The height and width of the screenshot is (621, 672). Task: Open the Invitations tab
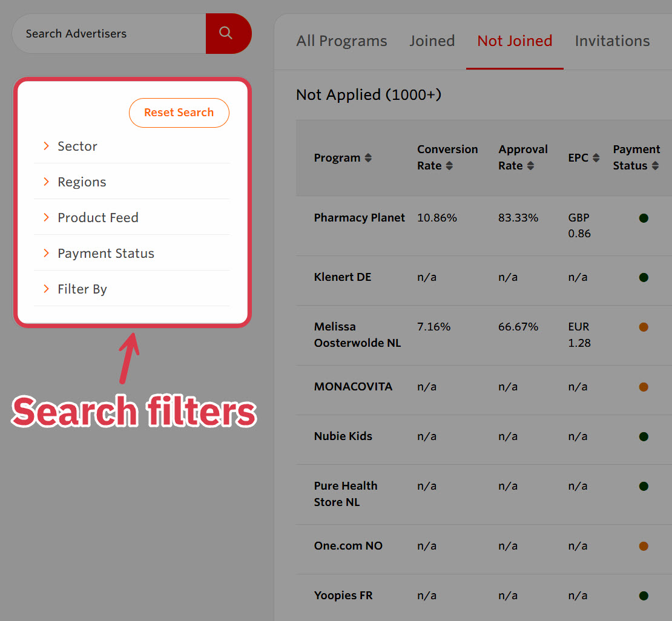click(x=612, y=41)
